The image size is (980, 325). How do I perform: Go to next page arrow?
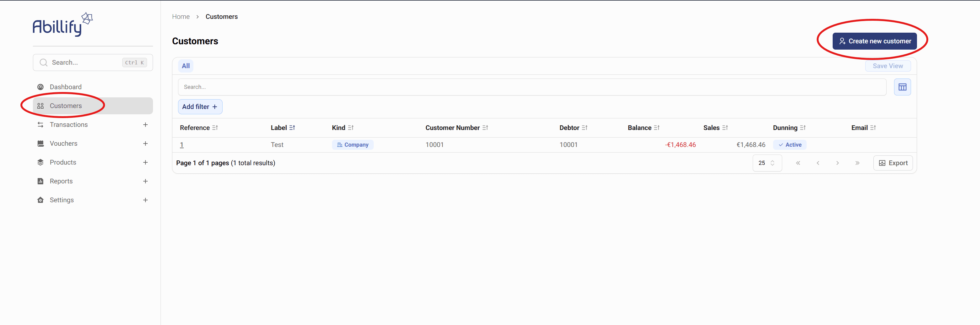(x=837, y=163)
